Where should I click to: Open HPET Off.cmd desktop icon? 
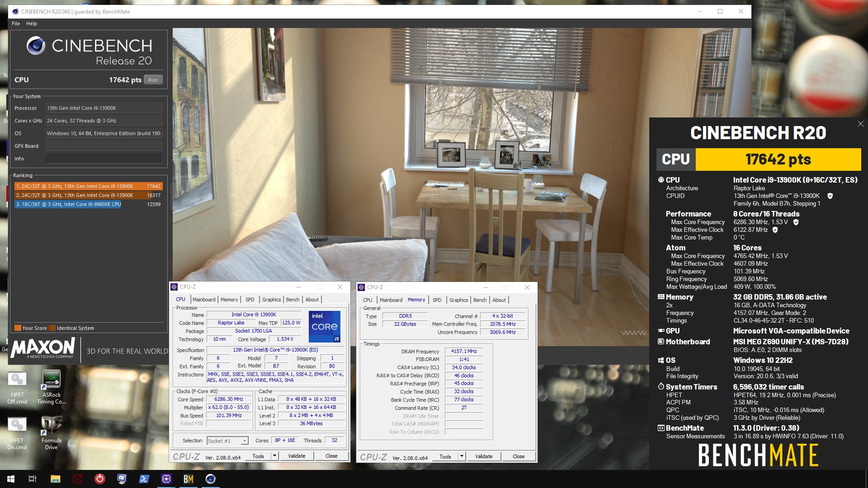(x=17, y=386)
